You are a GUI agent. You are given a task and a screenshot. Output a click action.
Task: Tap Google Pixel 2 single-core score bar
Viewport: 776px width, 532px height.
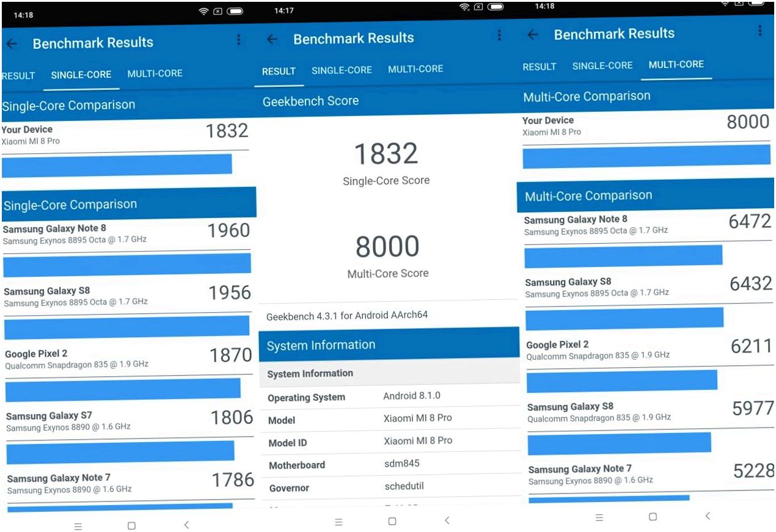(x=123, y=389)
